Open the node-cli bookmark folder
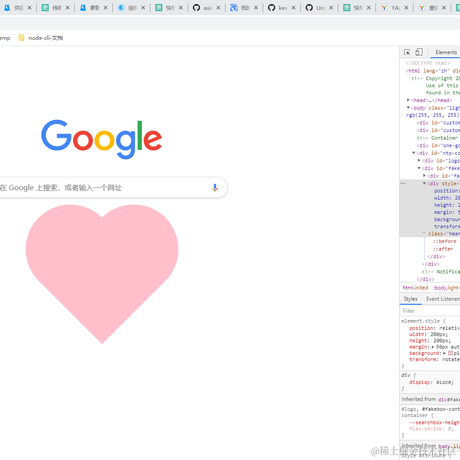Image resolution: width=460 pixels, height=460 pixels. [x=41, y=38]
